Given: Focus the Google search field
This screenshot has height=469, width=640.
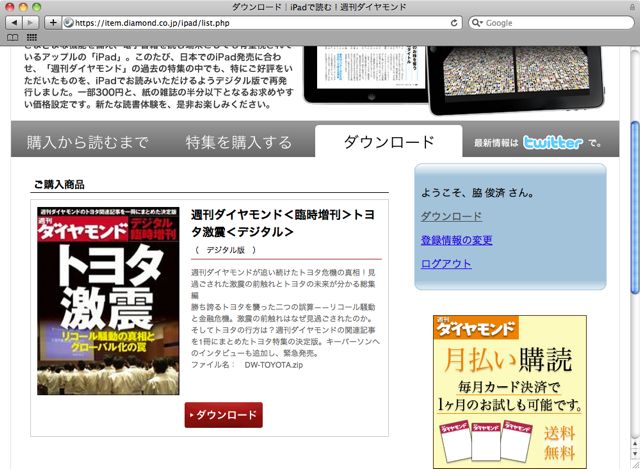Looking at the screenshot, I should point(551,23).
